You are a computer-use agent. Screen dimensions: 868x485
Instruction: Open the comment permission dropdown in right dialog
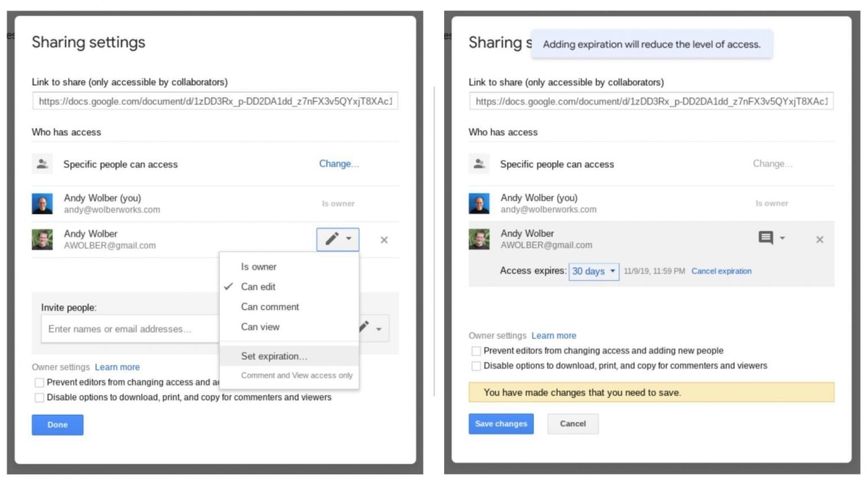tap(783, 239)
